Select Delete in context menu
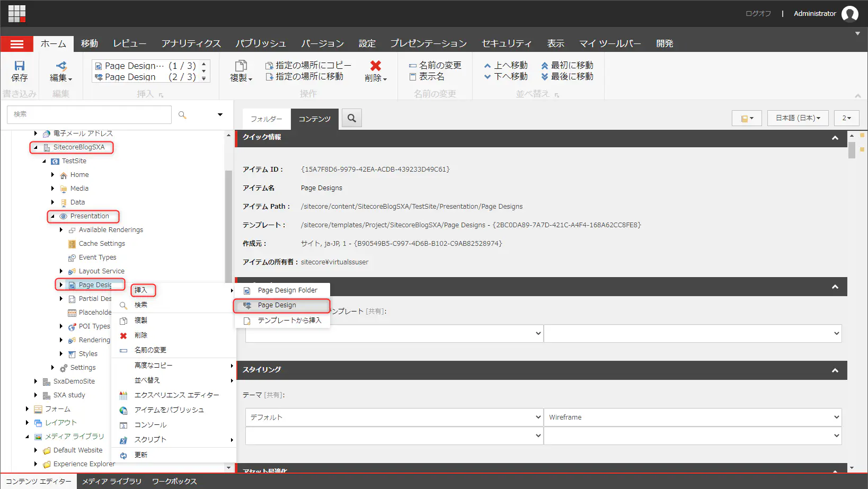The width and height of the screenshot is (868, 489). 173,335
